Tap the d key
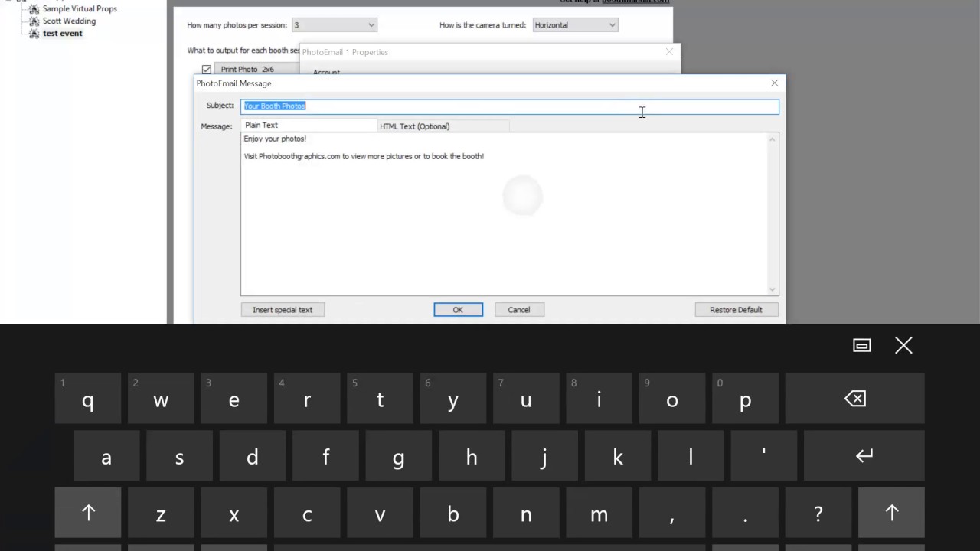Screen dimensions: 980x551 (x=253, y=456)
